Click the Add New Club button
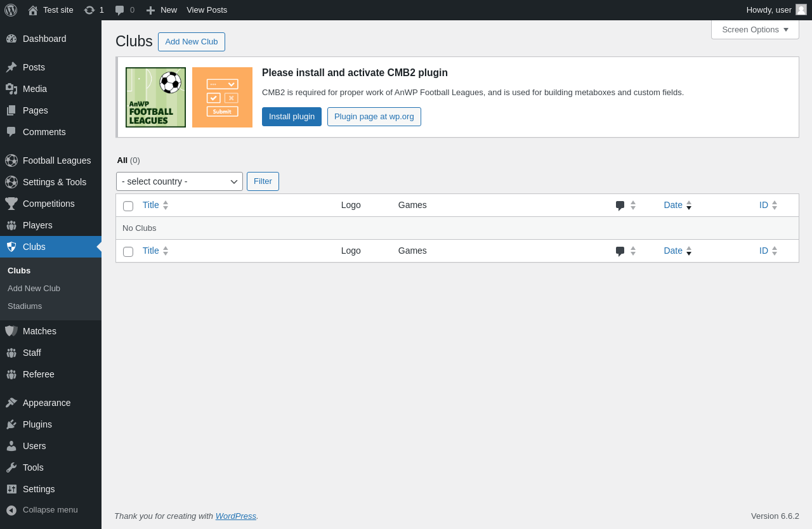 [192, 42]
